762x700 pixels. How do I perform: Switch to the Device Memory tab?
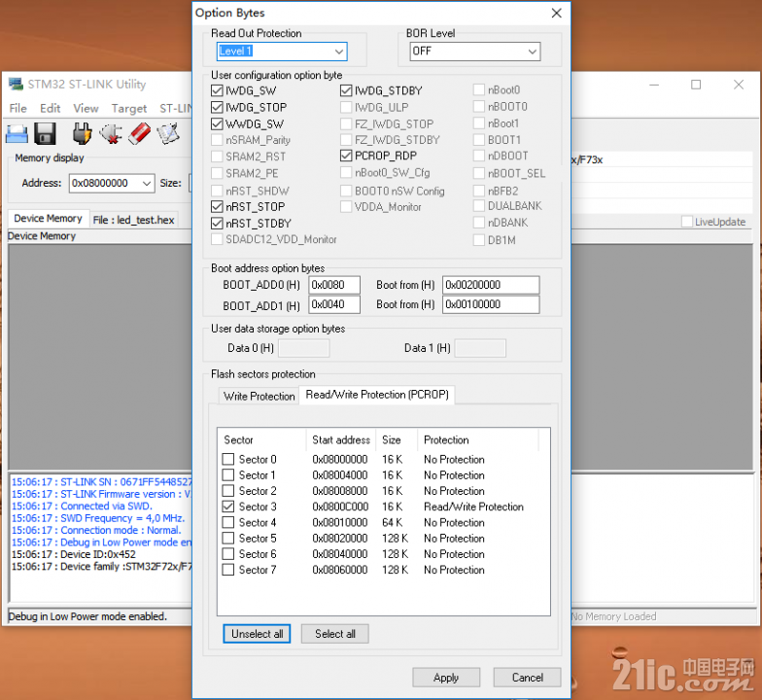tap(49, 219)
